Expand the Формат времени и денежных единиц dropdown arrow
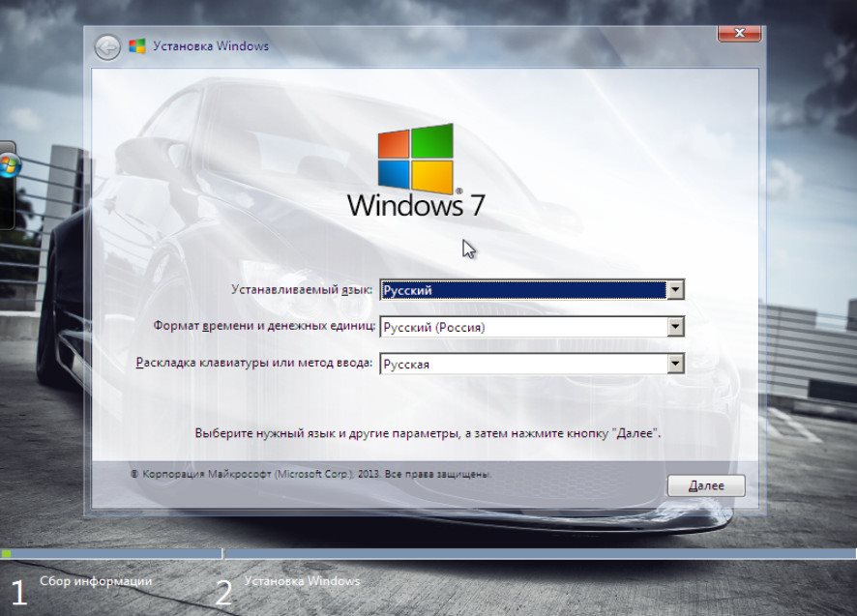The image size is (857, 616). [675, 327]
